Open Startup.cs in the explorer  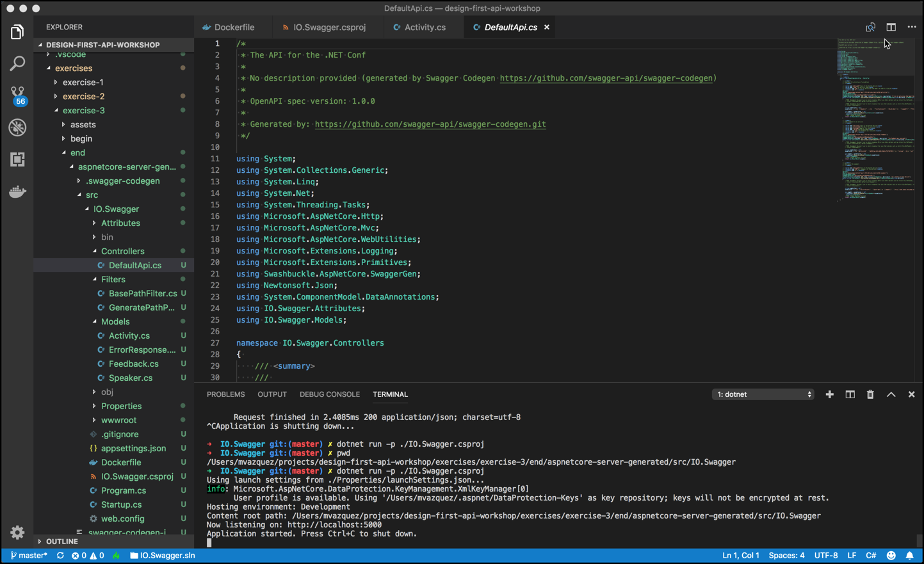click(121, 504)
